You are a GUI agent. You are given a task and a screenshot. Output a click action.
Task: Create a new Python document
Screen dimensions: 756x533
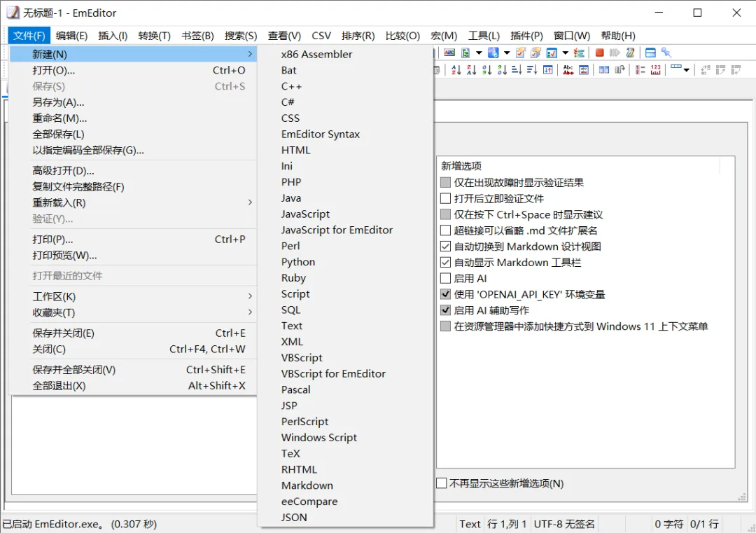tap(345, 262)
